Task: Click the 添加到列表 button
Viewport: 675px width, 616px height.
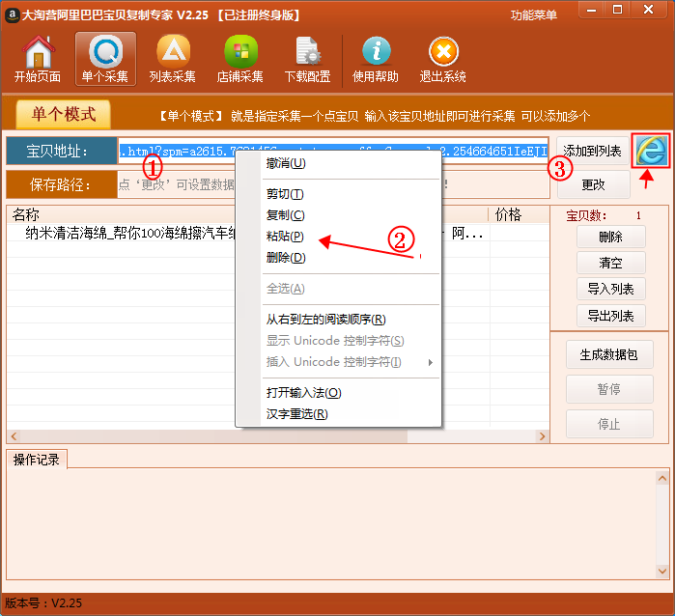Action: (x=592, y=151)
